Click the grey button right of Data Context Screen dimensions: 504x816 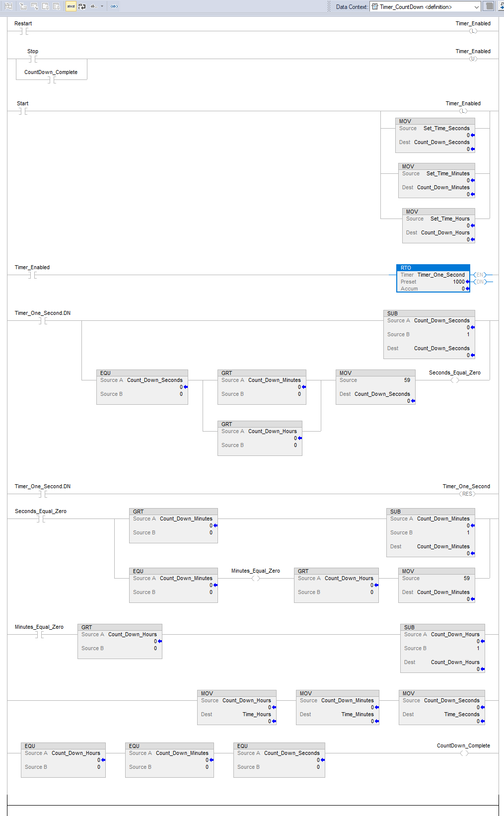[x=489, y=6]
